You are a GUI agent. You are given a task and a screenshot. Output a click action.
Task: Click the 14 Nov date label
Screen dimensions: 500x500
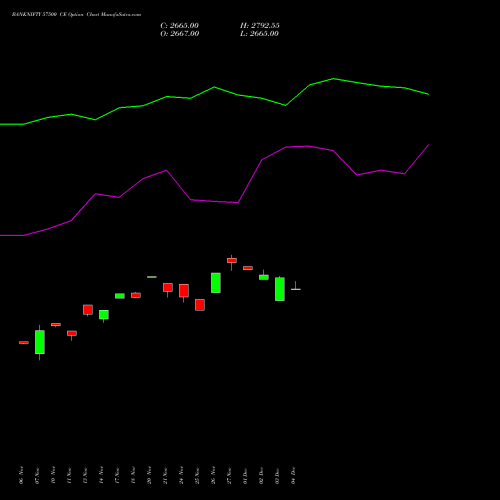[102, 475]
